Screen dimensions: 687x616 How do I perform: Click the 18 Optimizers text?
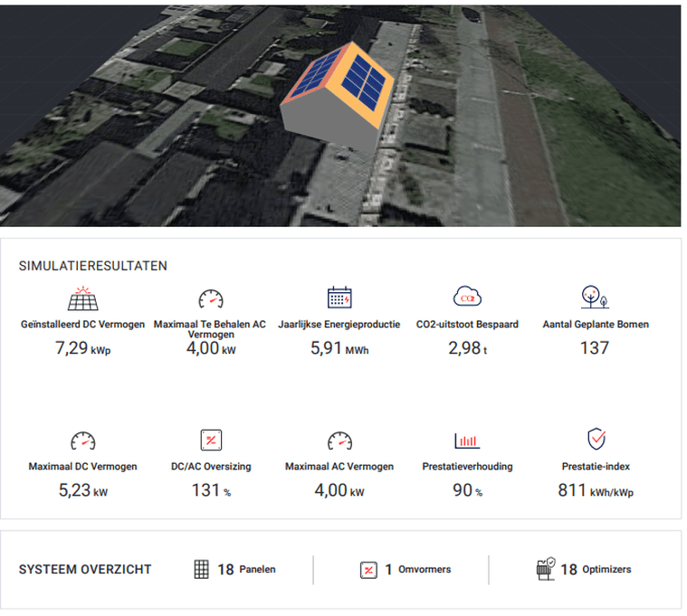click(596, 570)
